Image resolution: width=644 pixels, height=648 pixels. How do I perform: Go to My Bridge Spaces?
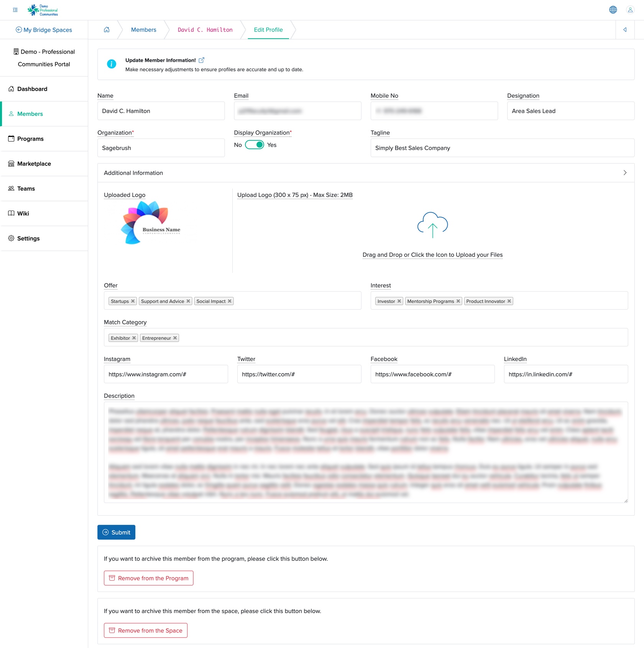44,30
